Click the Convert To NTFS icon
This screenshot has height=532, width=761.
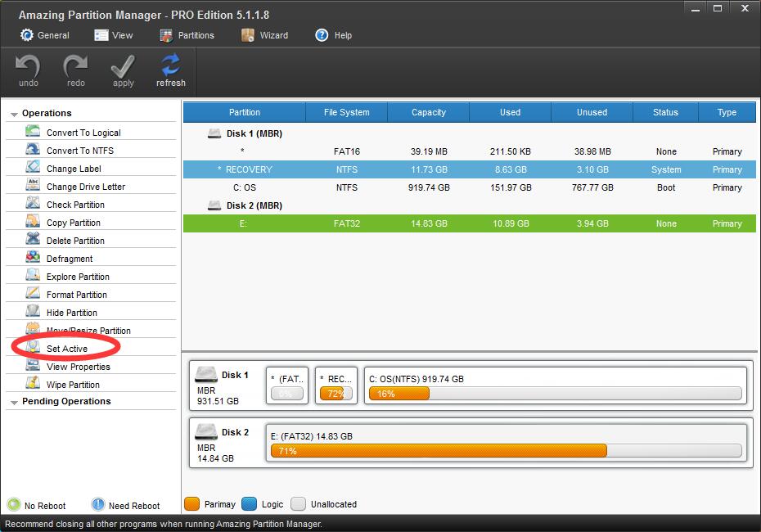(33, 150)
